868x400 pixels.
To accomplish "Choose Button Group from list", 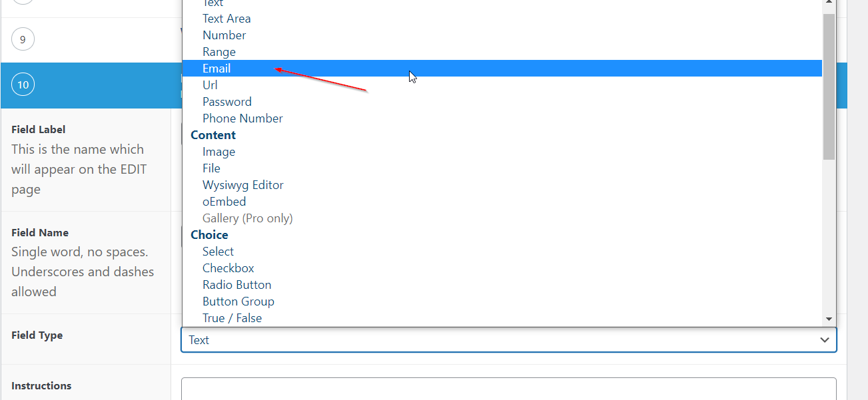I will pyautogui.click(x=238, y=301).
